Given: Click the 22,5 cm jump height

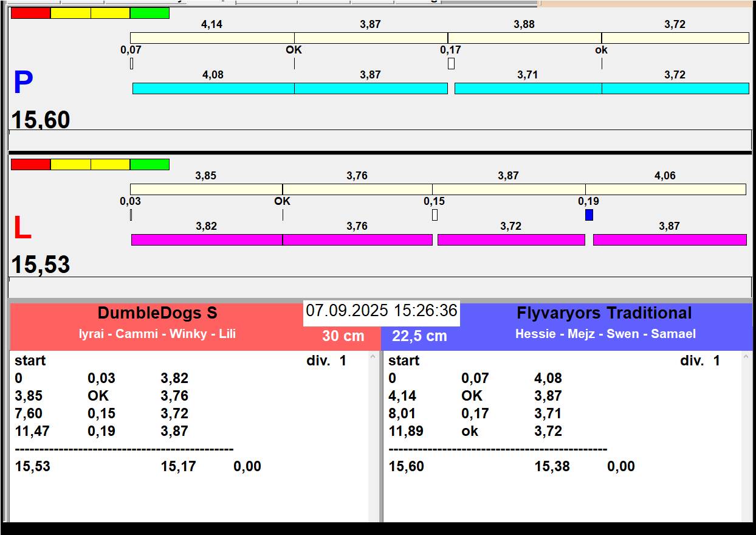Looking at the screenshot, I should (419, 336).
